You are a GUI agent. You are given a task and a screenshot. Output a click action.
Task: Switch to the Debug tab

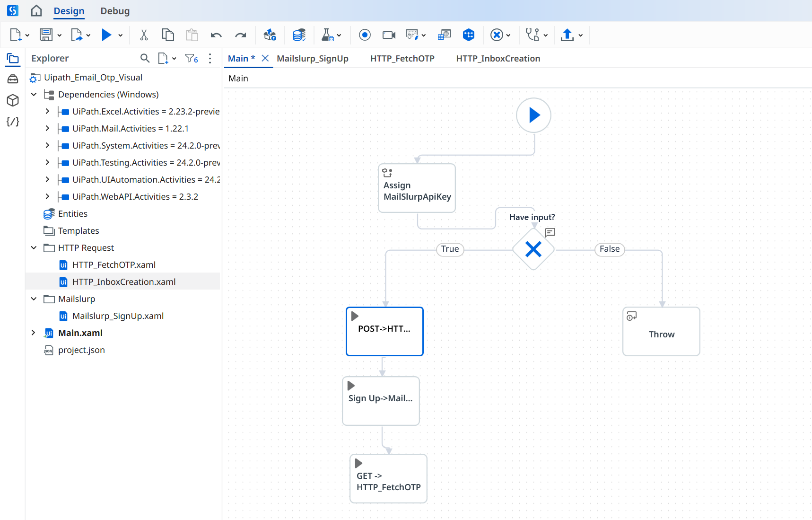tap(115, 10)
